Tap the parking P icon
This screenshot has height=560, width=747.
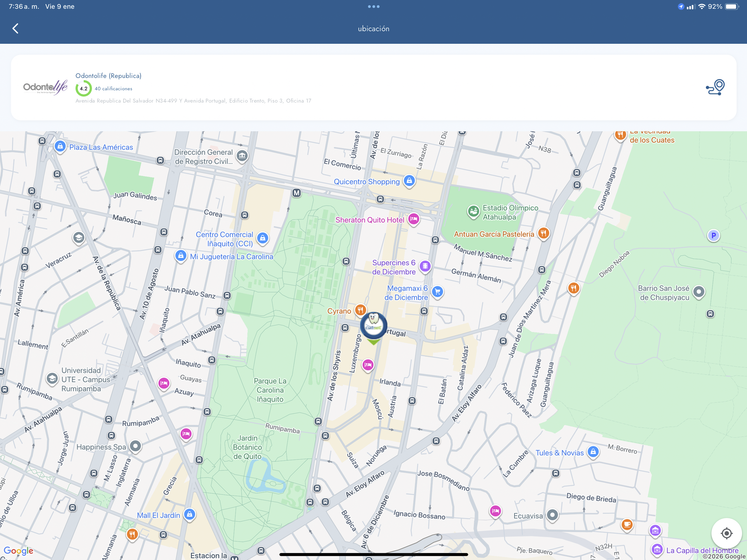[x=714, y=236]
